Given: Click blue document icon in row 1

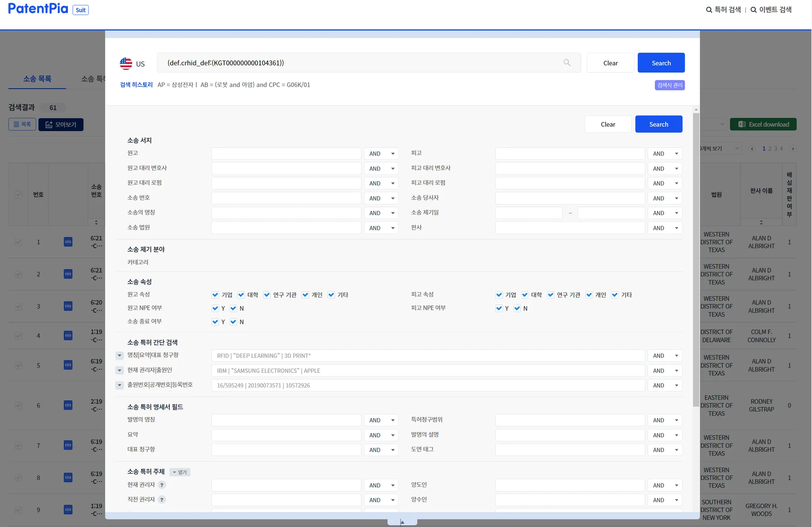Looking at the screenshot, I should 68,242.
